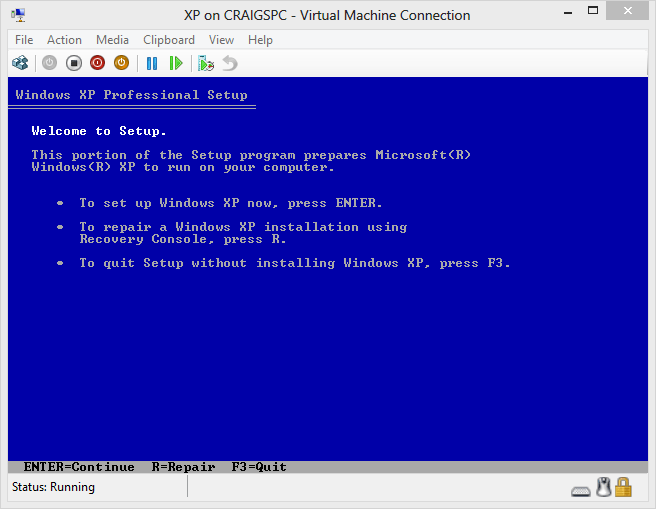Take a snapshot of the VM
Viewport: 656px width, 509px height.
[x=206, y=64]
